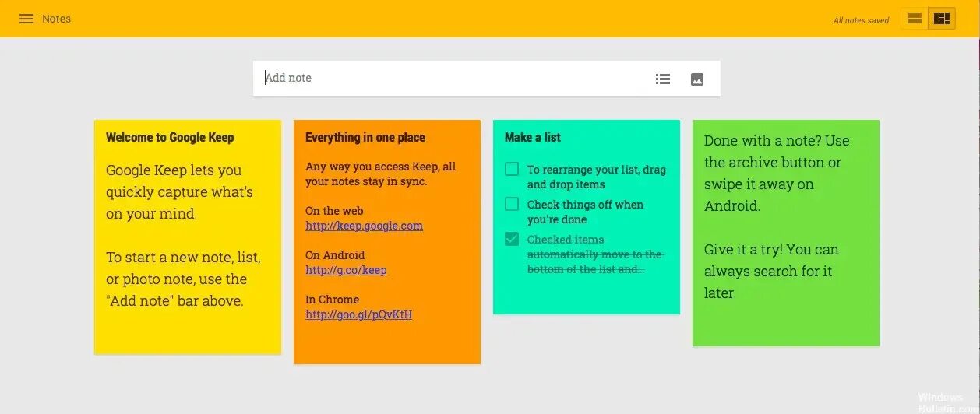Check "To rearrange your list" checkbox
The width and height of the screenshot is (980, 414).
[512, 169]
